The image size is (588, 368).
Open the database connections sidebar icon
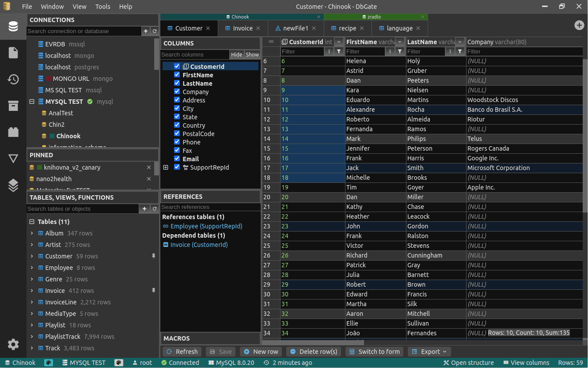pyautogui.click(x=13, y=26)
